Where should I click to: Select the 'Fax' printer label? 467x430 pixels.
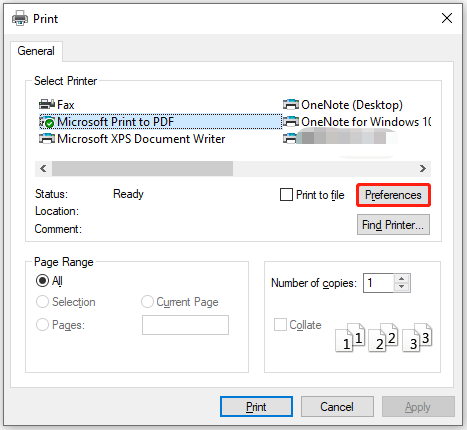(66, 105)
